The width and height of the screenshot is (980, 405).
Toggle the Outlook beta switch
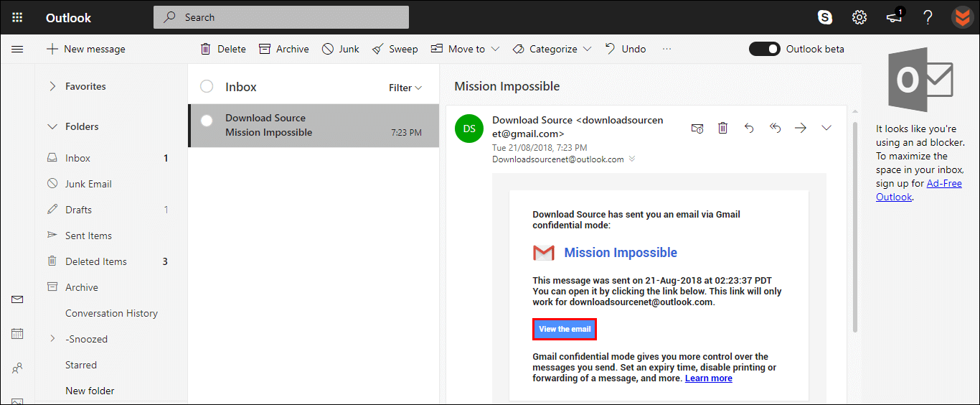[765, 49]
